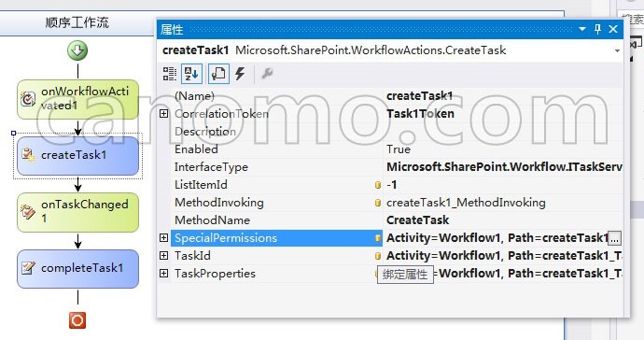The image size is (644, 340).
Task: Click the Alphabetical sort icon
Action: click(192, 74)
